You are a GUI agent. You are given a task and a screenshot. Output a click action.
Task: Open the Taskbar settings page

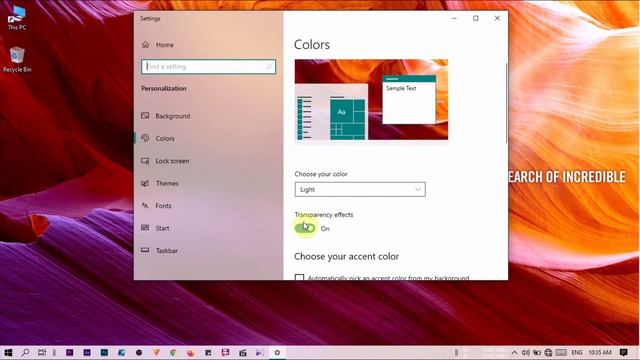(159, 251)
